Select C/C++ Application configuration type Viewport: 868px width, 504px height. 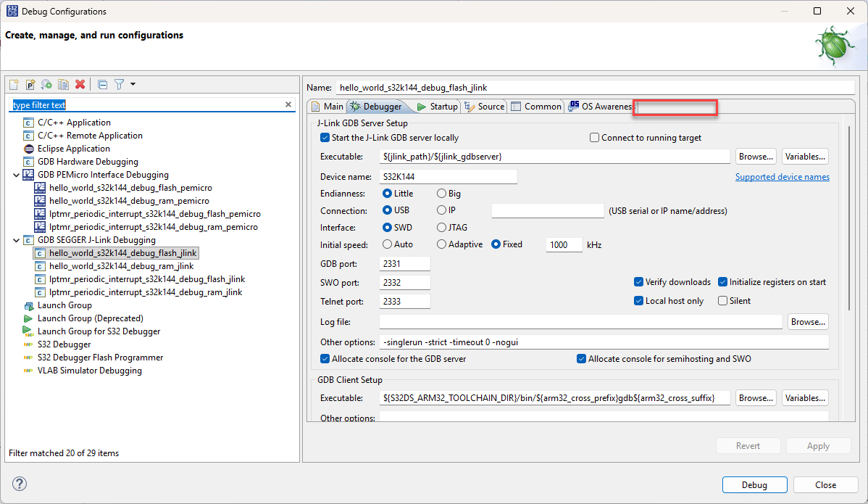(x=74, y=123)
